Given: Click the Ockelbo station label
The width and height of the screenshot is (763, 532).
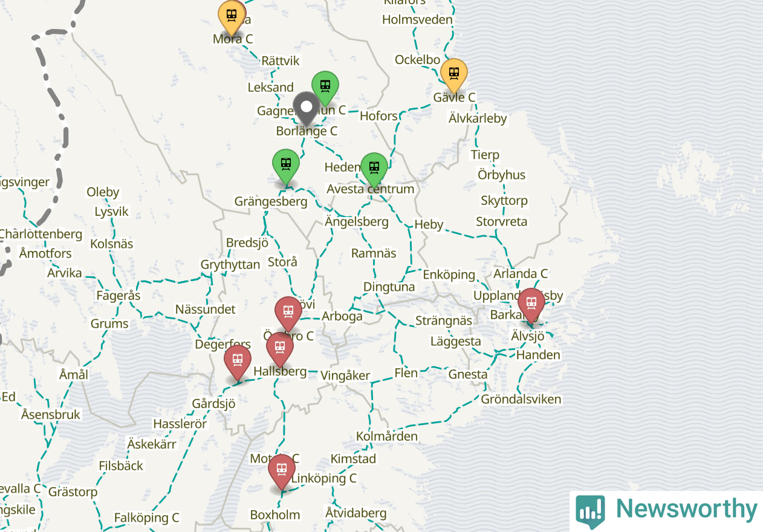Looking at the screenshot, I should point(418,60).
